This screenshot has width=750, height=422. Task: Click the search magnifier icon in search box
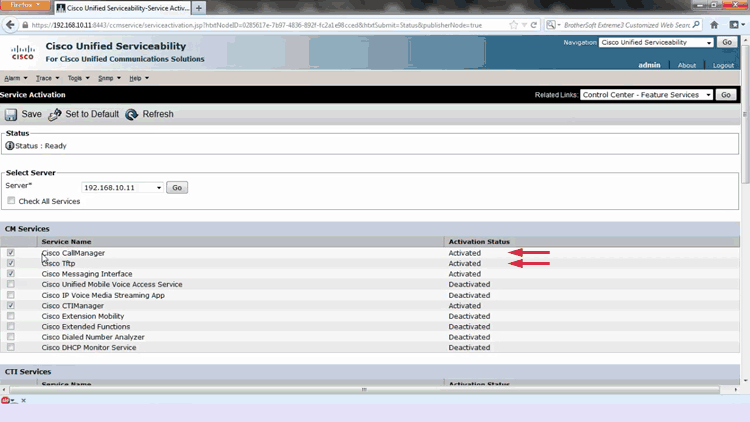tap(696, 25)
